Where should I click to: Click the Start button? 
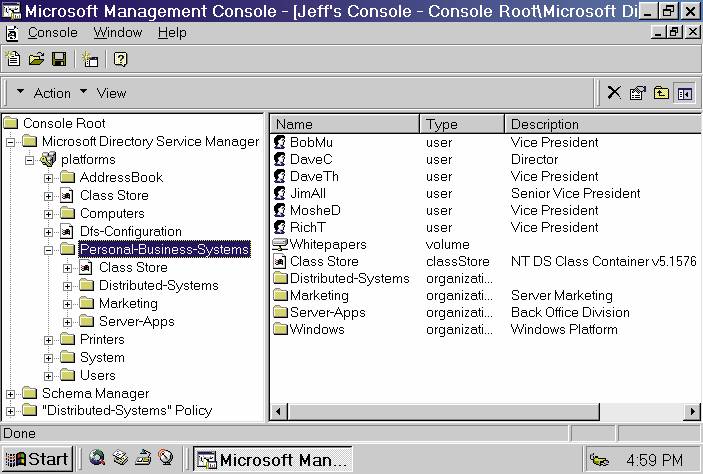tap(37, 459)
